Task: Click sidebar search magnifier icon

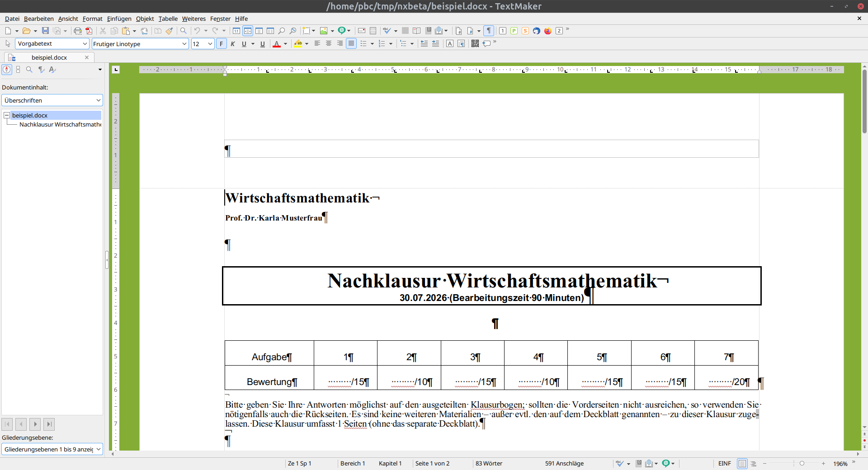Action: coord(29,70)
